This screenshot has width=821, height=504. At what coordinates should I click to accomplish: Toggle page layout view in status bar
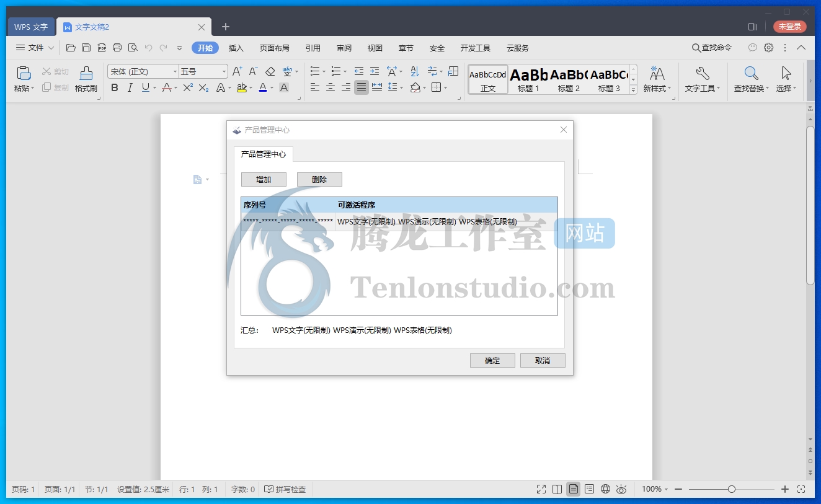coord(573,489)
